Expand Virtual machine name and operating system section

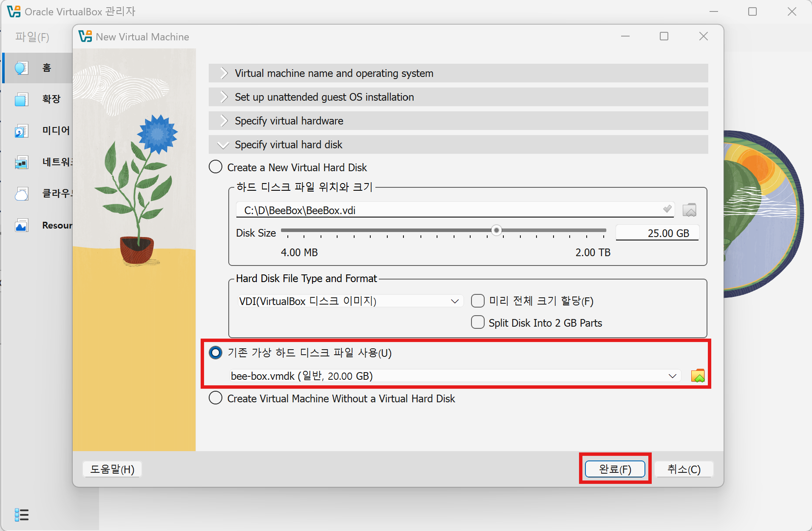click(458, 73)
